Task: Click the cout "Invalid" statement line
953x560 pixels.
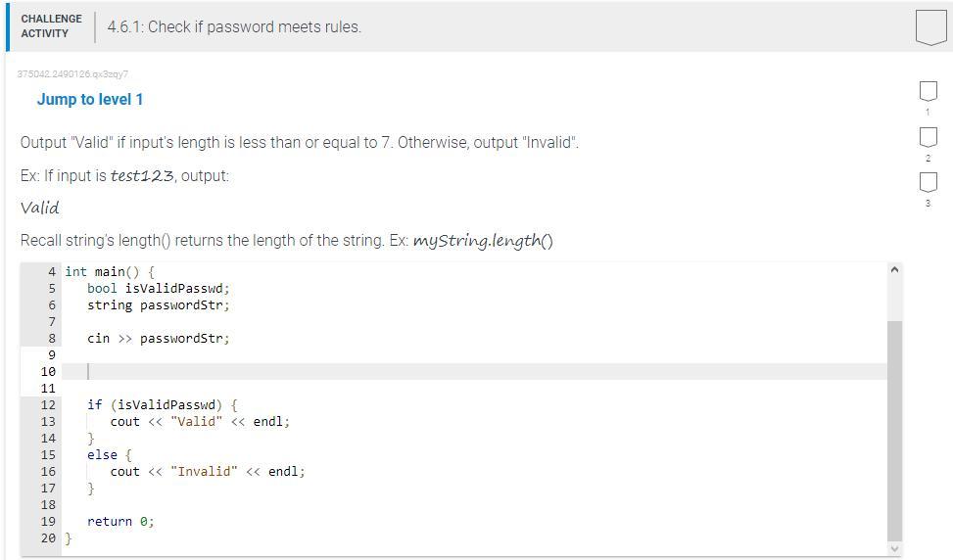Action: 207,471
